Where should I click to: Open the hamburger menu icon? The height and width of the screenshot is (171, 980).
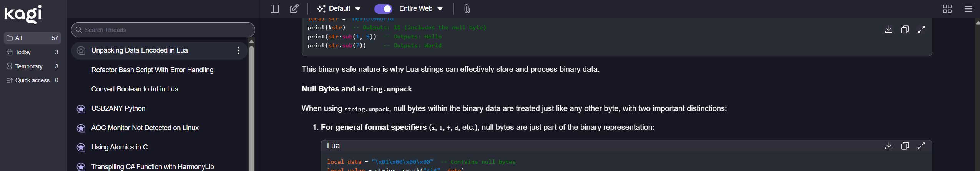tap(968, 9)
